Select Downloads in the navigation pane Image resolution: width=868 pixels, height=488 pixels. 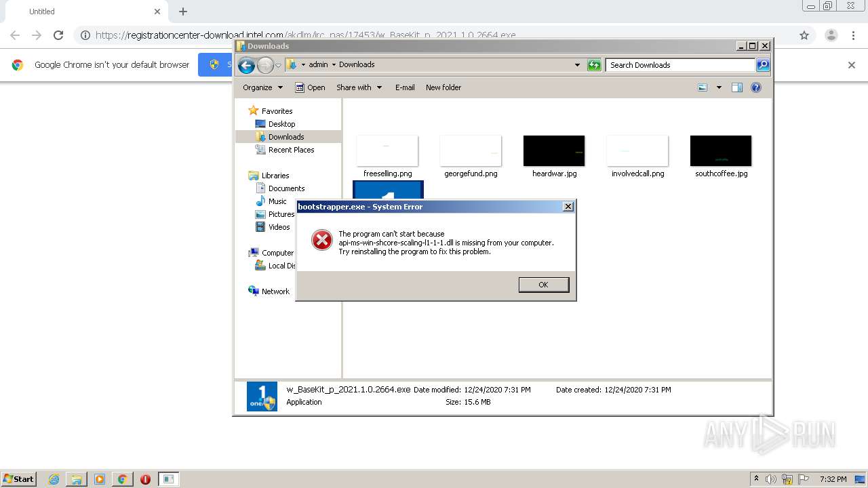(x=279, y=137)
